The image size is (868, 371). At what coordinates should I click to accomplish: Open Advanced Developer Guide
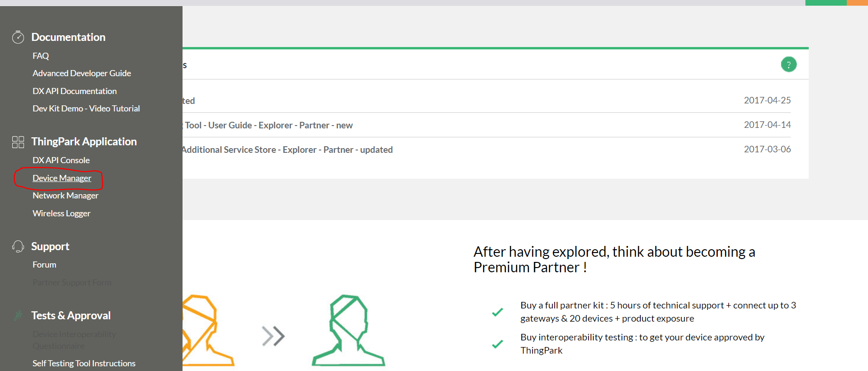coord(82,73)
